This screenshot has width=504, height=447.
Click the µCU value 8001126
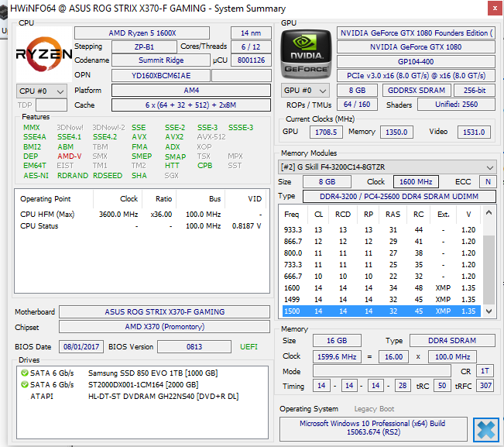coord(251,60)
